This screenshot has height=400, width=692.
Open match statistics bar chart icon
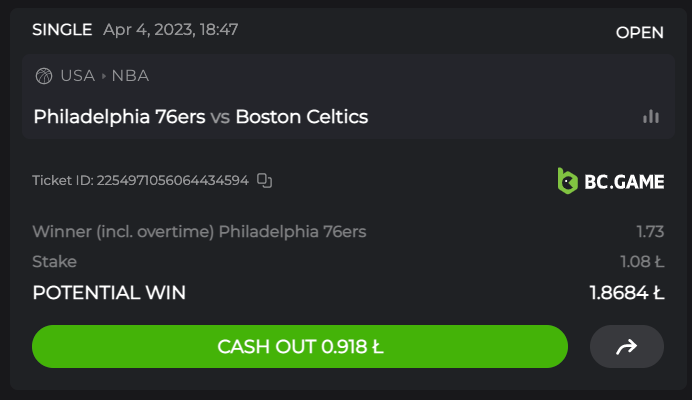651,117
